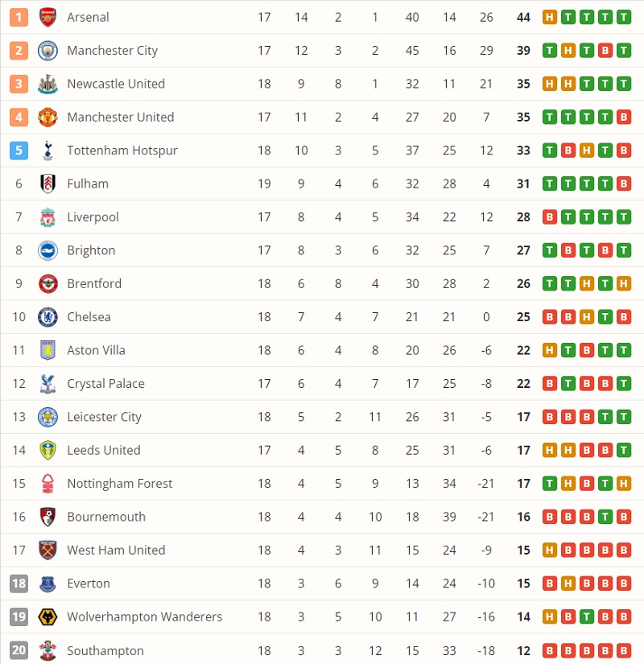Viewport: 644px width, 664px height.
Task: Click the Arsenal club crest
Action: (x=47, y=17)
